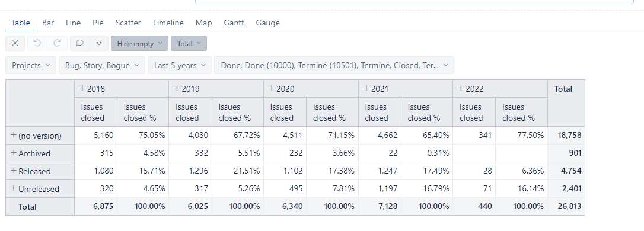Expand the Archived row plus icon
Image resolution: width=644 pixels, height=231 pixels.
click(14, 153)
